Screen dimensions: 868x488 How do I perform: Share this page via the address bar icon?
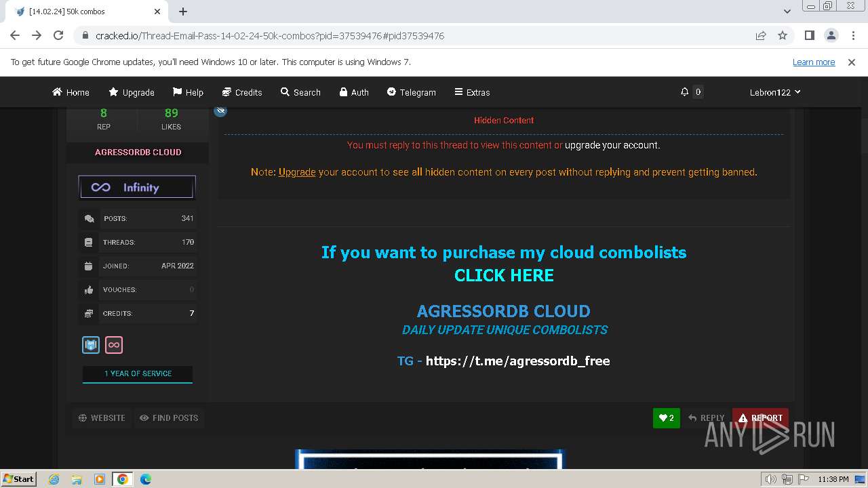coord(761,35)
